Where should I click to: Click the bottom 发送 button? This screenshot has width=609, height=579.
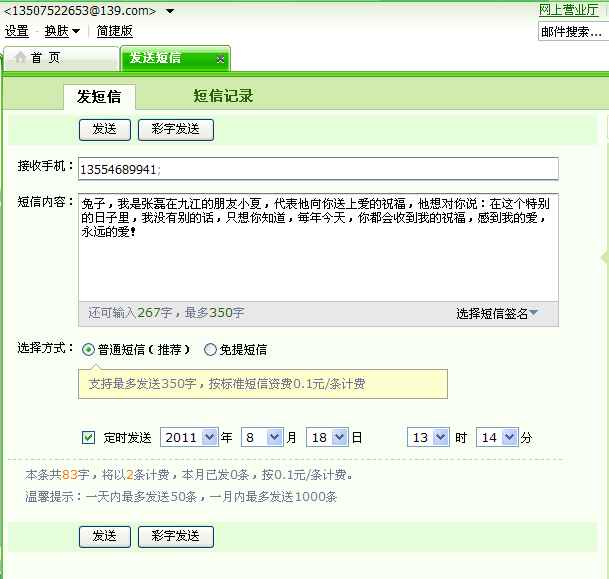pos(105,537)
